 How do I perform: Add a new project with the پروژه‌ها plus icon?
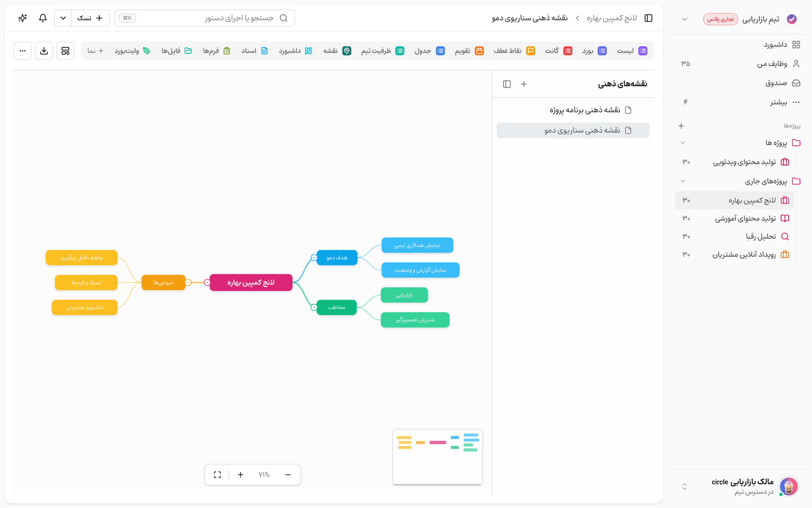tap(681, 125)
